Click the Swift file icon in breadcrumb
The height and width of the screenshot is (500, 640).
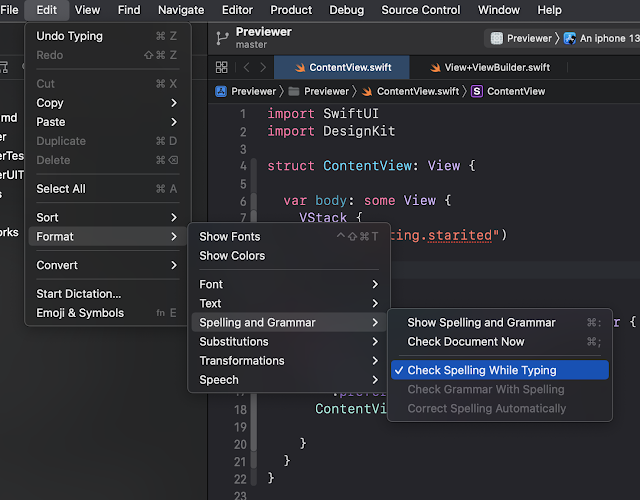pos(367,91)
